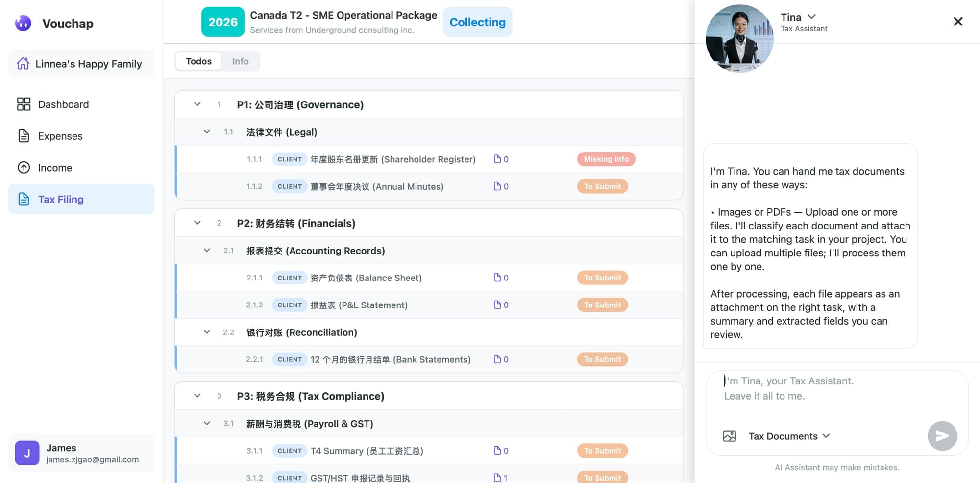Collapse the P1 Governance section

click(x=197, y=104)
